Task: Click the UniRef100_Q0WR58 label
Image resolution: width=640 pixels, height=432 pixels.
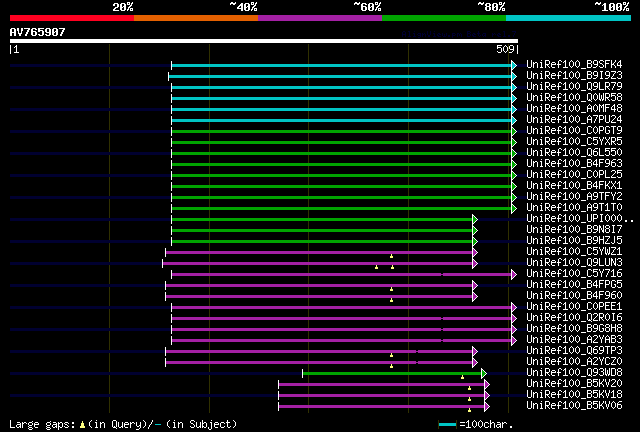Action: tap(574, 98)
